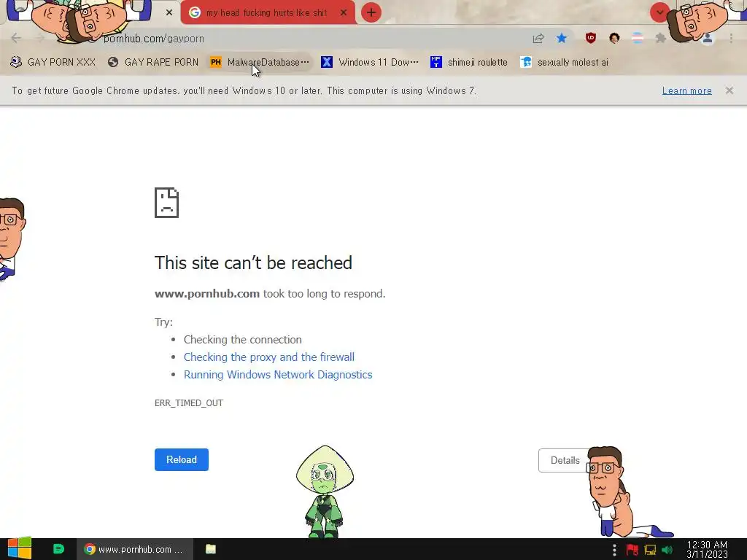
Task: Show hidden system tray icons
Action: coord(614,550)
